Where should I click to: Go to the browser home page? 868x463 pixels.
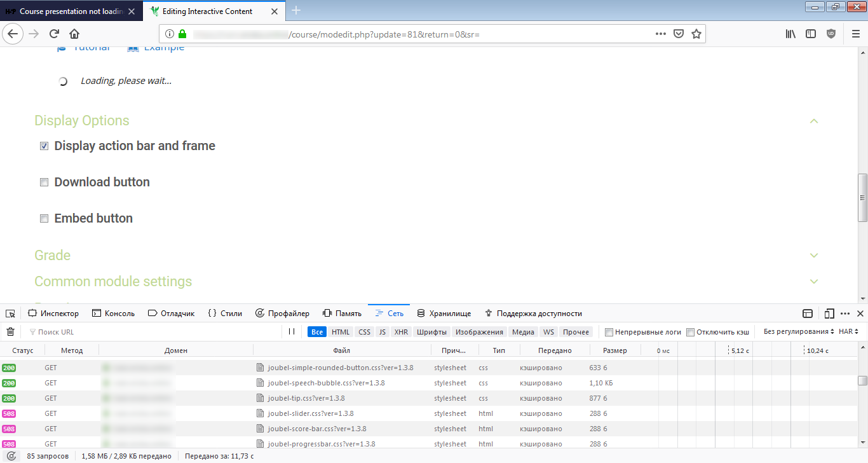(74, 34)
